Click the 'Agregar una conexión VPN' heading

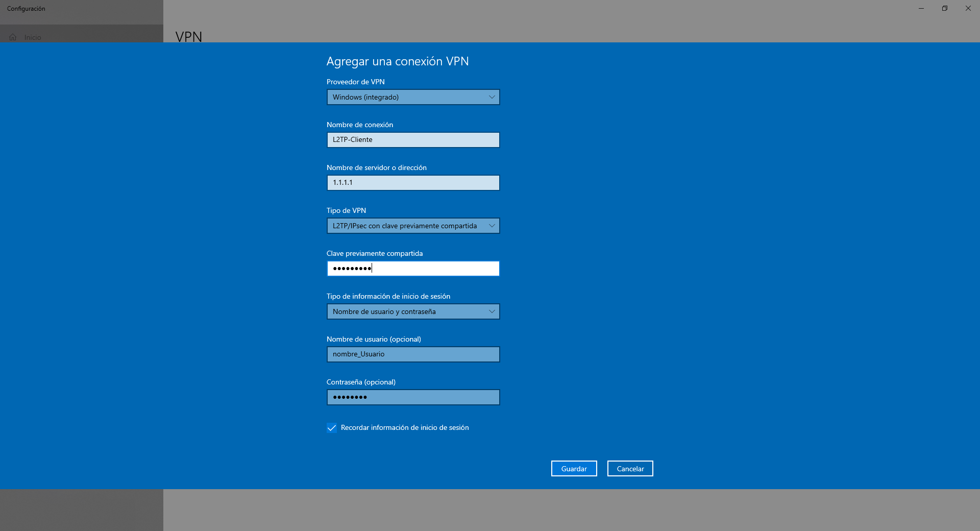[398, 61]
